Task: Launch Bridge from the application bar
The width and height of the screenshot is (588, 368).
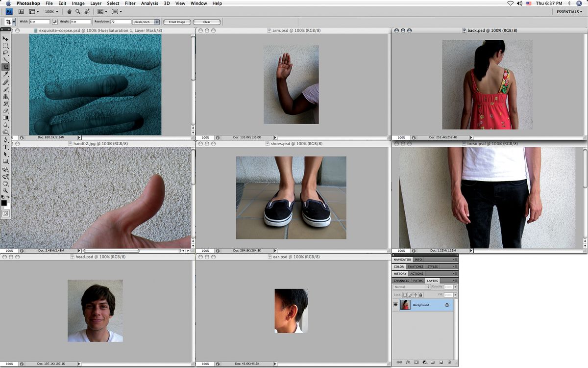Action: (21, 11)
